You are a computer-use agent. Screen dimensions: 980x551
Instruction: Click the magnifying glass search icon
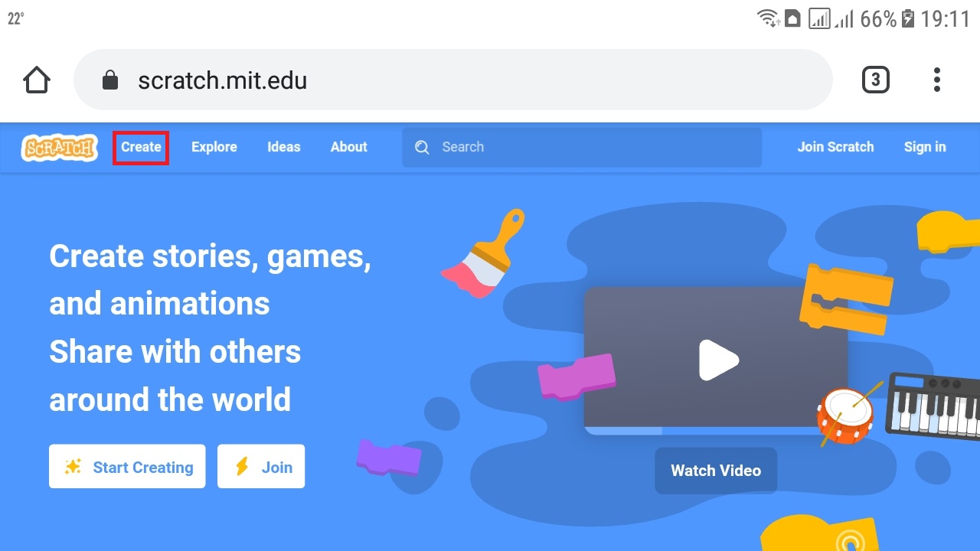(422, 147)
